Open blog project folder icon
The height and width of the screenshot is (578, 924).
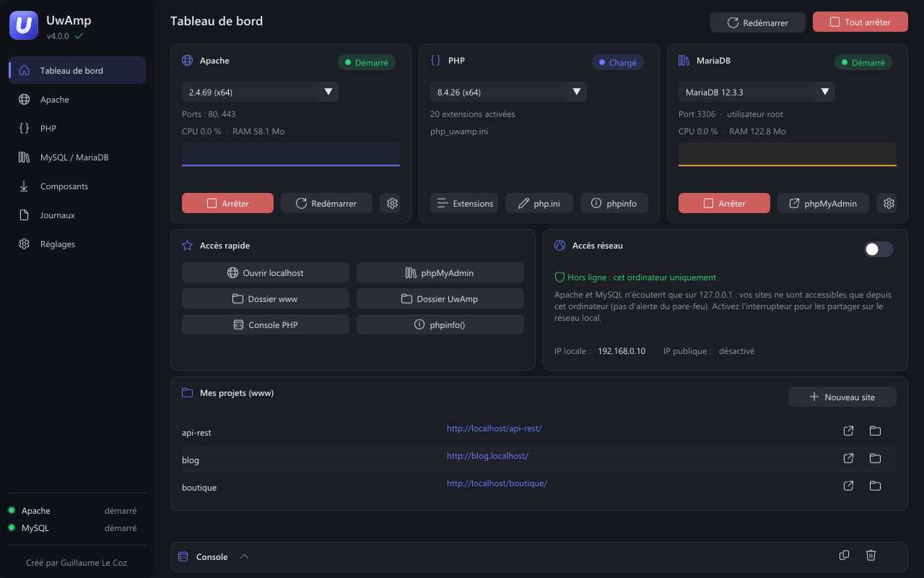(875, 459)
